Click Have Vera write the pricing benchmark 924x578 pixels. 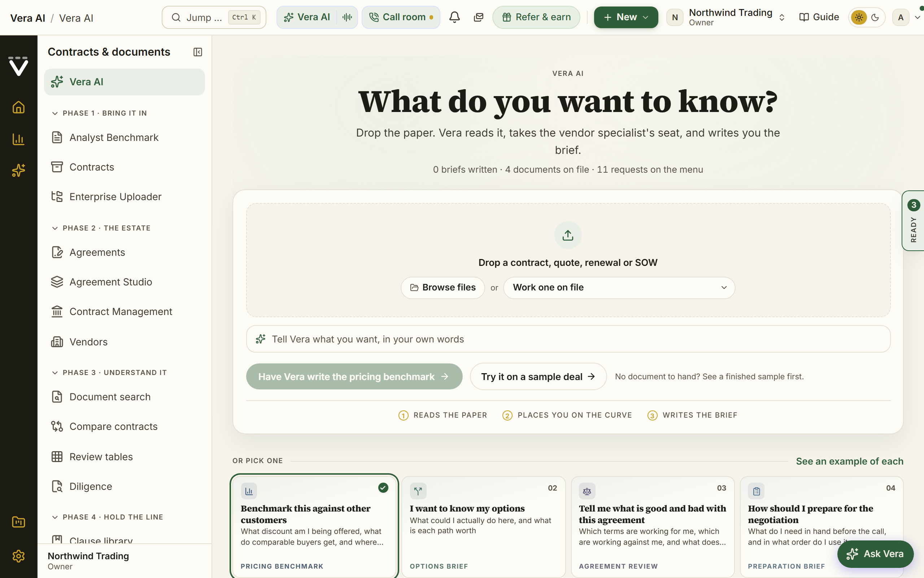point(354,376)
